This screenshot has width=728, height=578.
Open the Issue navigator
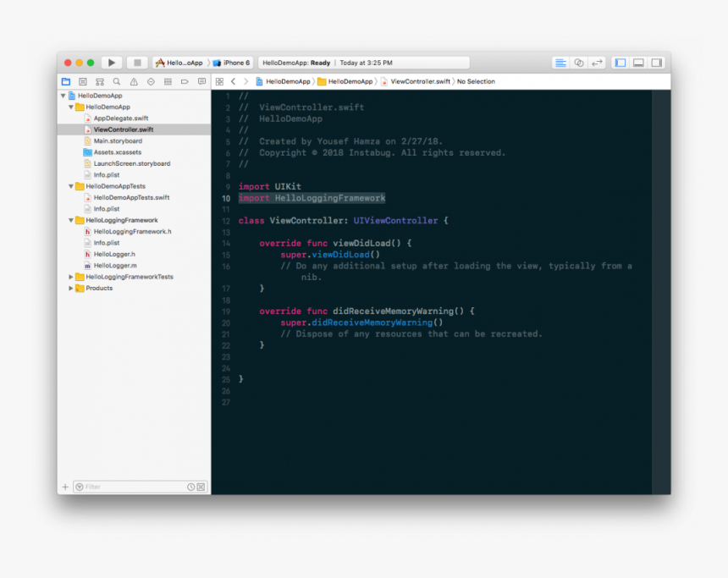click(134, 82)
